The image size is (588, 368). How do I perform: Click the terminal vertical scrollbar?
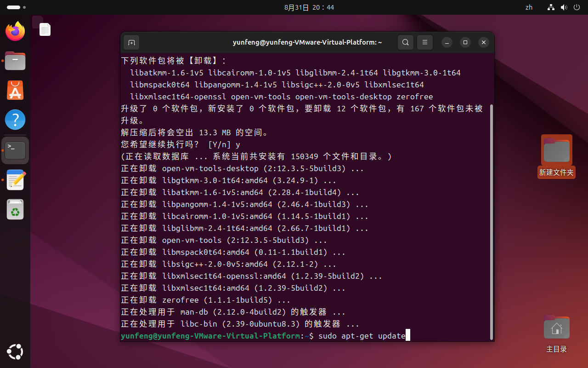click(492, 222)
